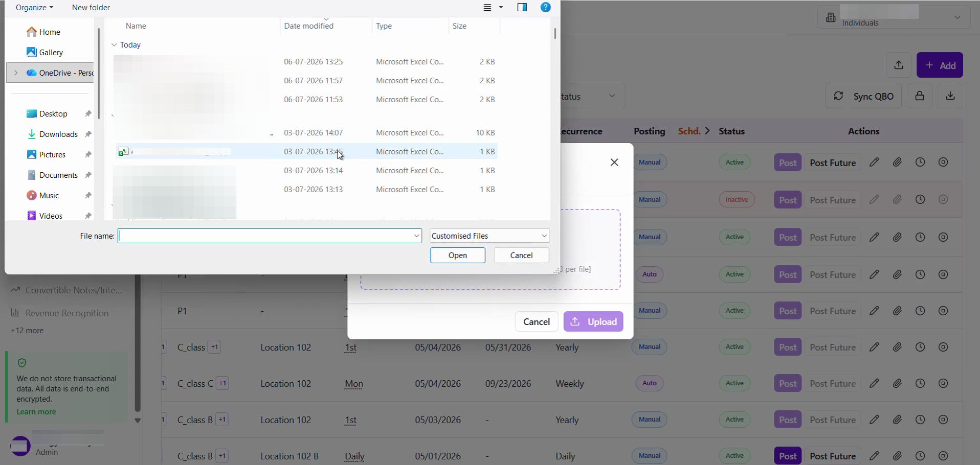Click the attachment paperclip in first row

(x=898, y=162)
